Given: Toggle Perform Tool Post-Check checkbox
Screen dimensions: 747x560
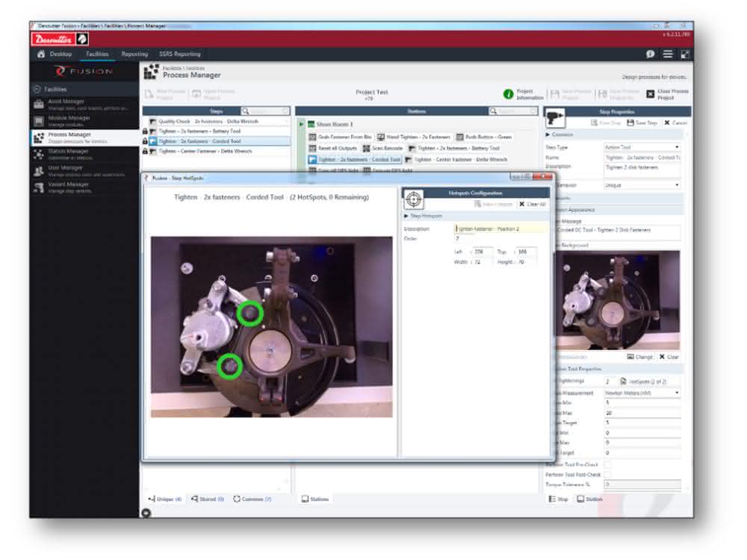Looking at the screenshot, I should (x=608, y=475).
